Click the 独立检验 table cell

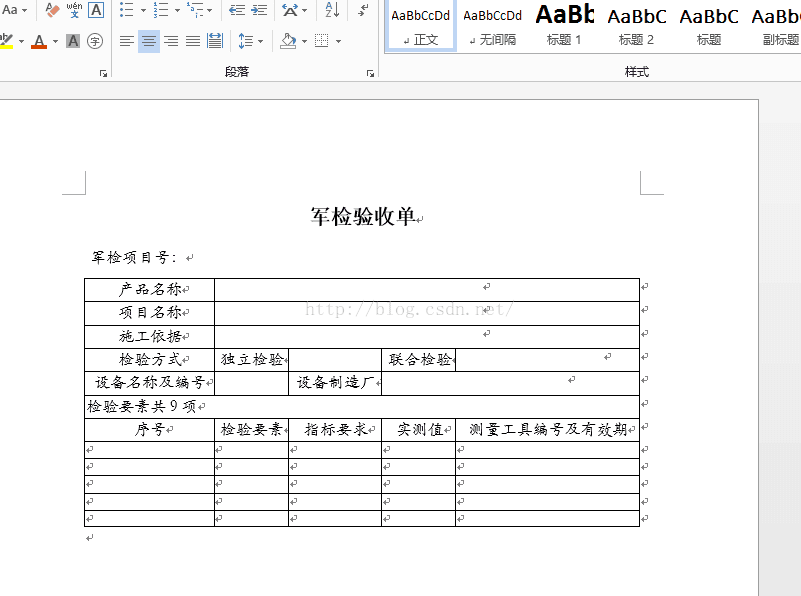pyautogui.click(x=251, y=360)
